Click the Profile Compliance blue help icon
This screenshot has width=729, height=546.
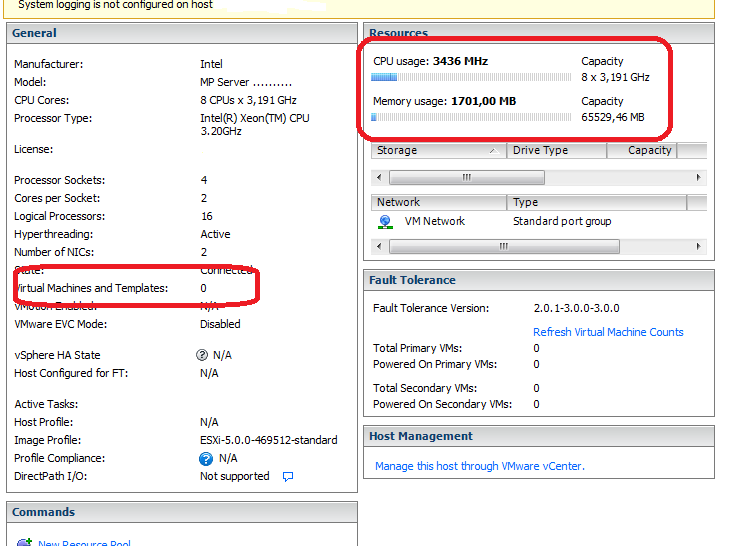(205, 459)
